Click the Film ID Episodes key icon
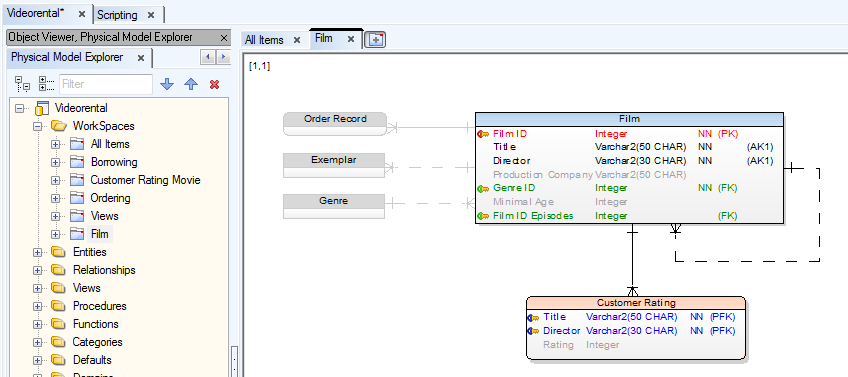Image resolution: width=848 pixels, height=377 pixels. tap(483, 216)
